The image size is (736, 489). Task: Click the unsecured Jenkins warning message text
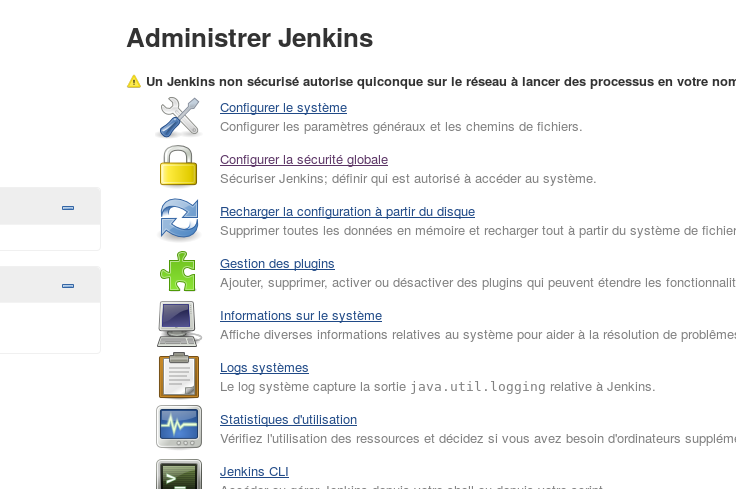coord(441,82)
